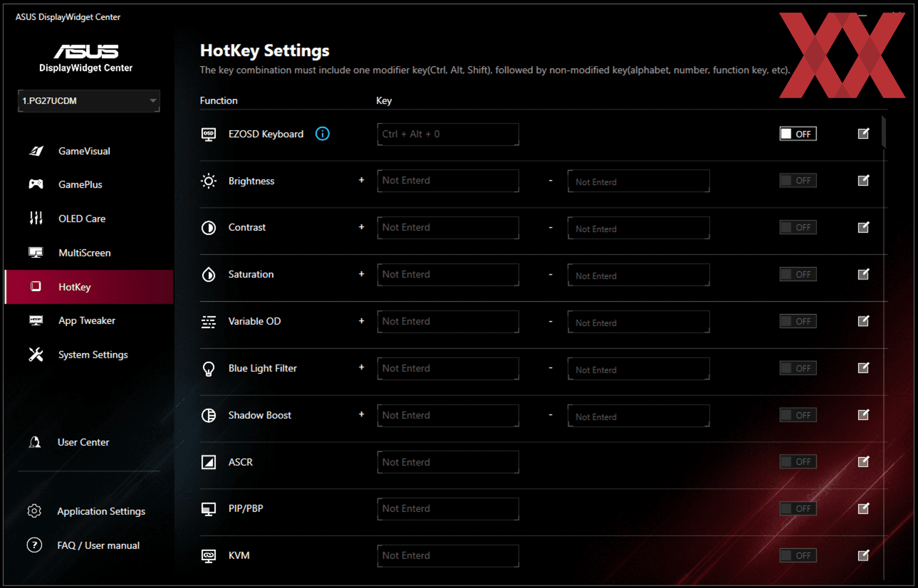Screen dimensions: 918x588
Task: Toggle the Blue Light Filter hotkey switch
Action: pos(798,368)
